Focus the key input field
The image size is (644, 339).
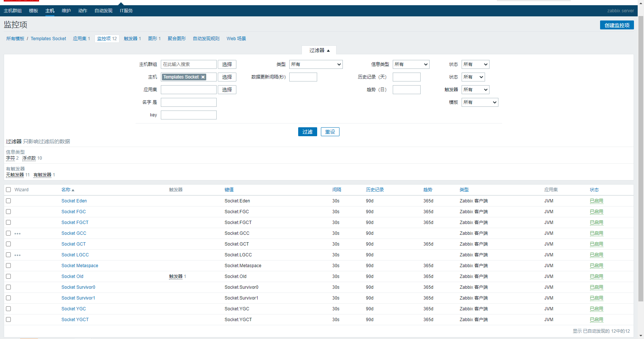[189, 115]
